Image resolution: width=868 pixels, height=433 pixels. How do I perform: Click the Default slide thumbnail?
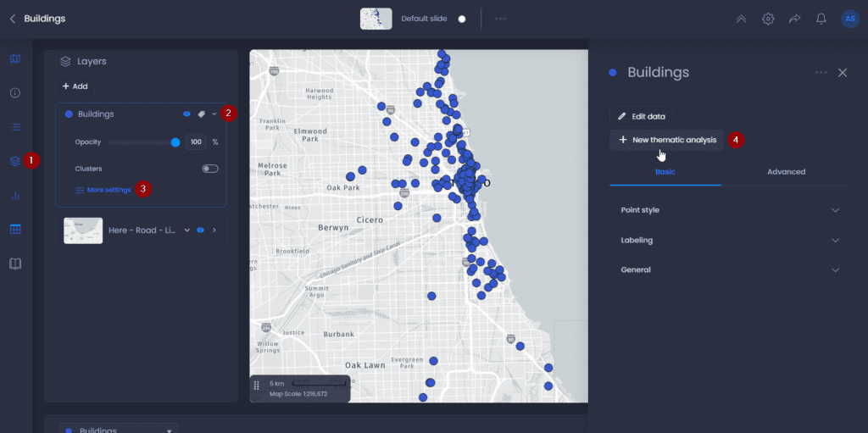(376, 19)
